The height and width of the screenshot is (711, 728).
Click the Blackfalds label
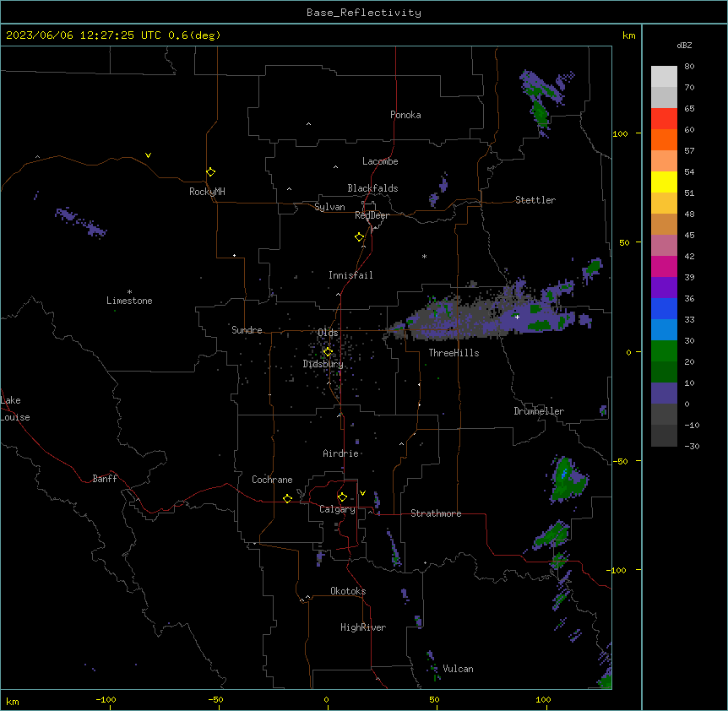(372, 188)
